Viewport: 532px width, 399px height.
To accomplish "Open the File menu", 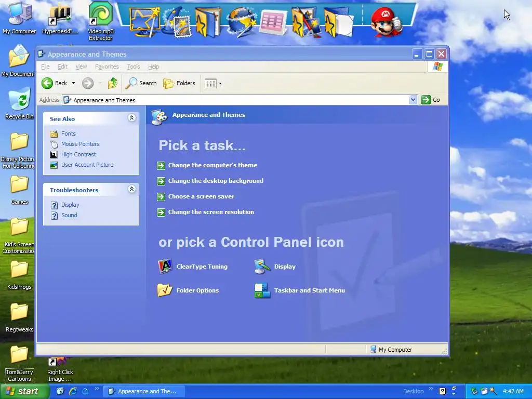I will pos(45,67).
